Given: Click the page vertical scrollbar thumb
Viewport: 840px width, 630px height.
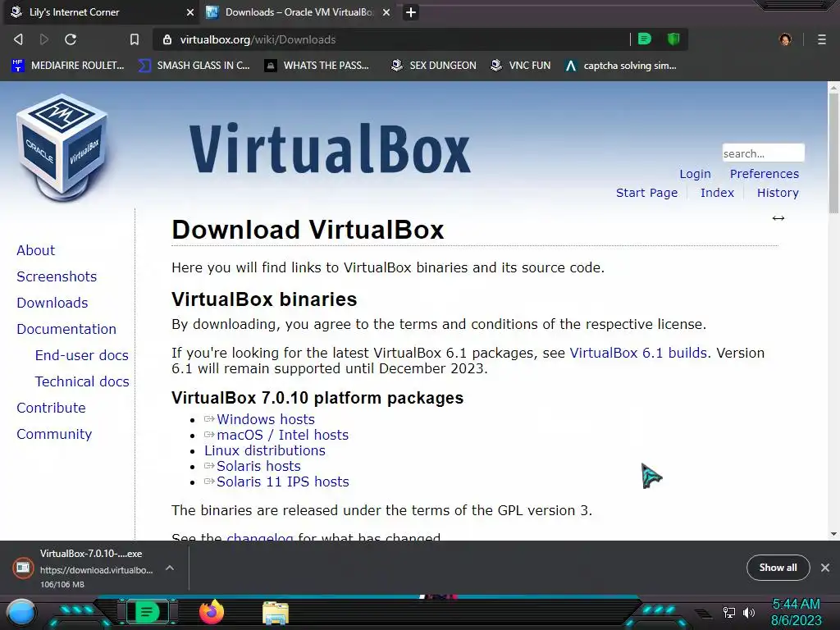Looking at the screenshot, I should 833,153.
